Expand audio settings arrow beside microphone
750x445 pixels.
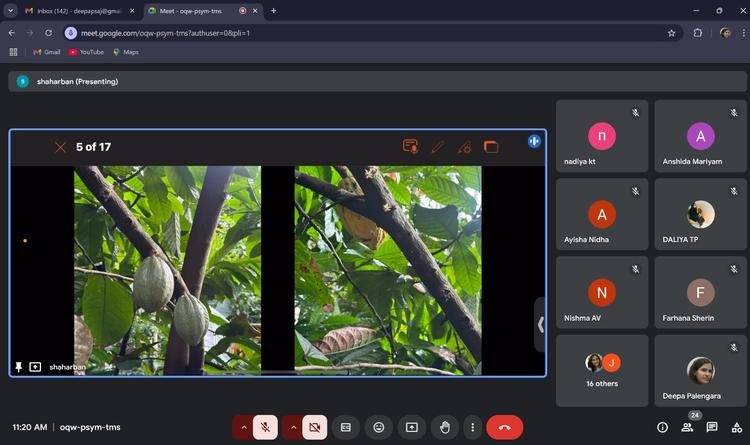[242, 427]
